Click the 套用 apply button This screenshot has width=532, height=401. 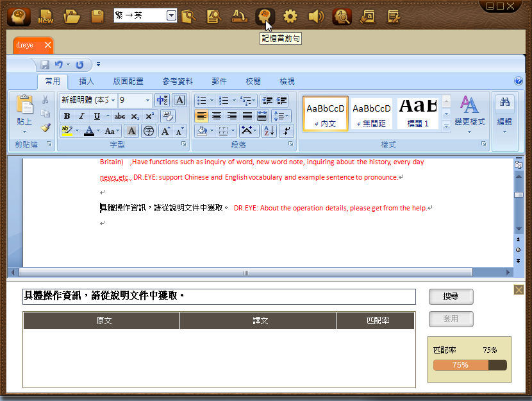pyautogui.click(x=451, y=319)
